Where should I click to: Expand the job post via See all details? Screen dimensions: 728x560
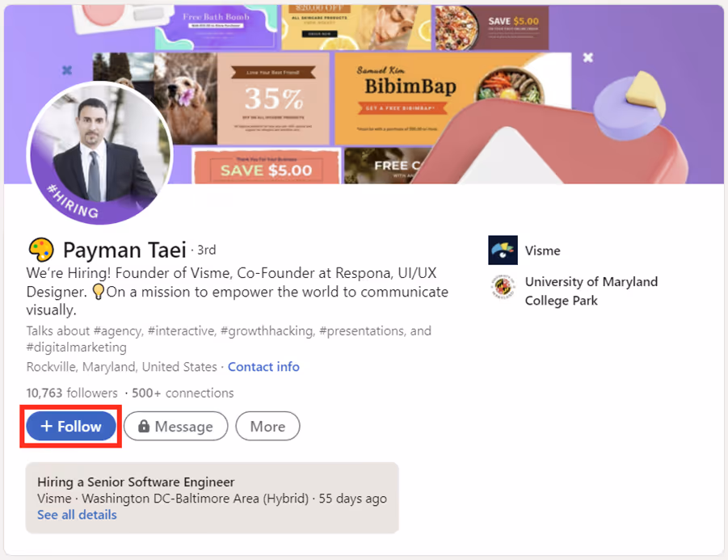77,515
